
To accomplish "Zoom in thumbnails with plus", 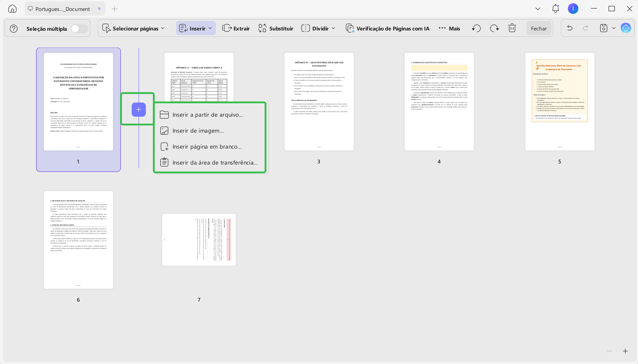I will pyautogui.click(x=625, y=351).
